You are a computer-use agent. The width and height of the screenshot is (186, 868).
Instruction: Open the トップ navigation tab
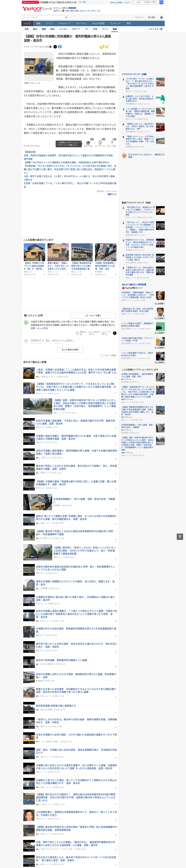(27, 24)
